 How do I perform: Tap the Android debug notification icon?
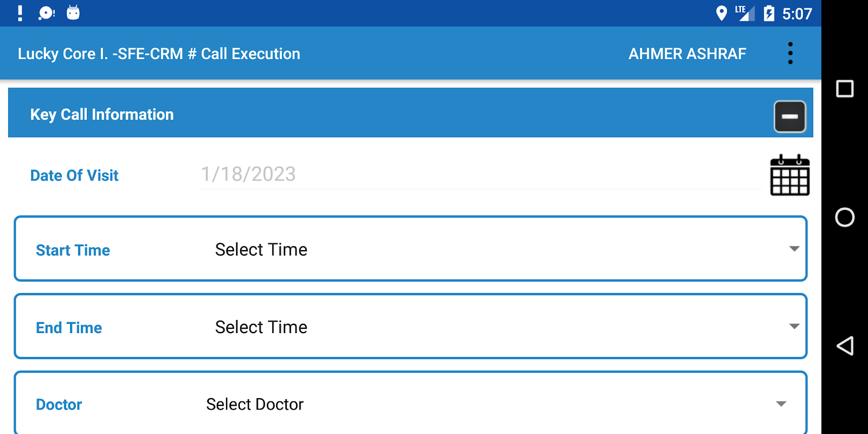click(73, 13)
